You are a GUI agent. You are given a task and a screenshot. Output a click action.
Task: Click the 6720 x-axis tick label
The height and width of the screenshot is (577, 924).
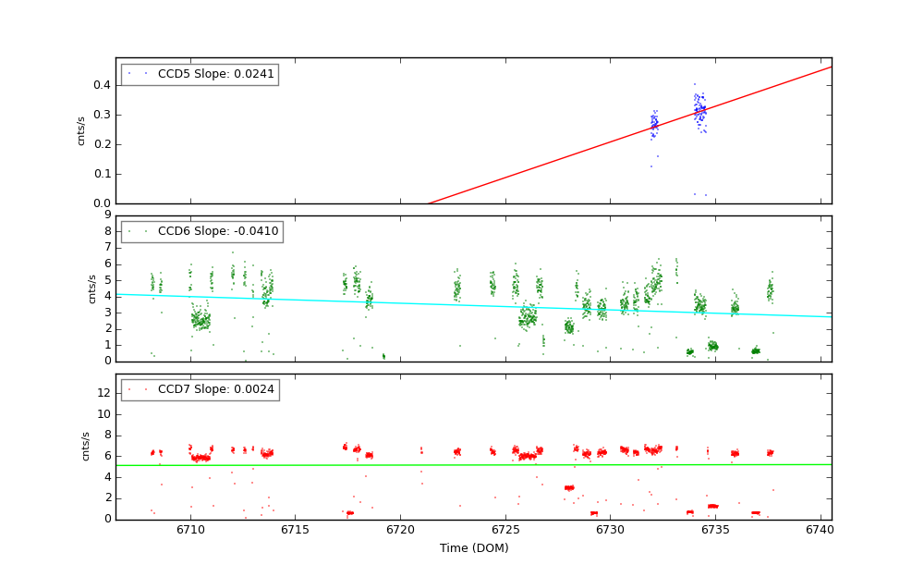(x=400, y=530)
